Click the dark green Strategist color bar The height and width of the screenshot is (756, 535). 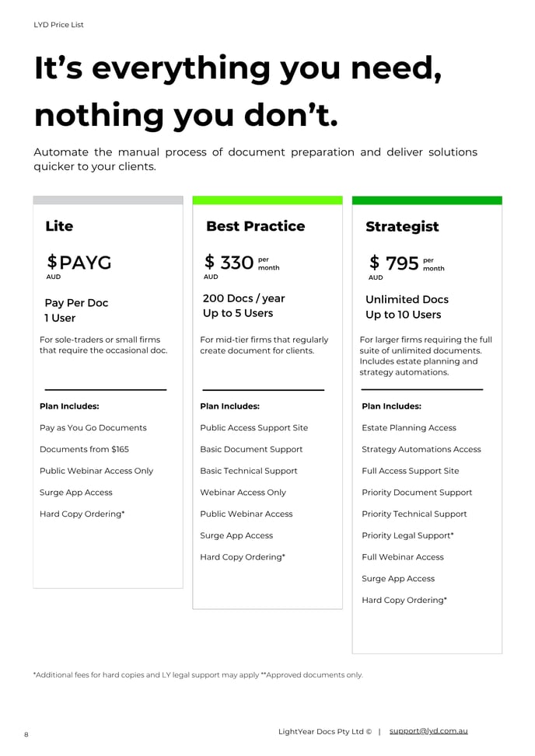[x=427, y=200]
